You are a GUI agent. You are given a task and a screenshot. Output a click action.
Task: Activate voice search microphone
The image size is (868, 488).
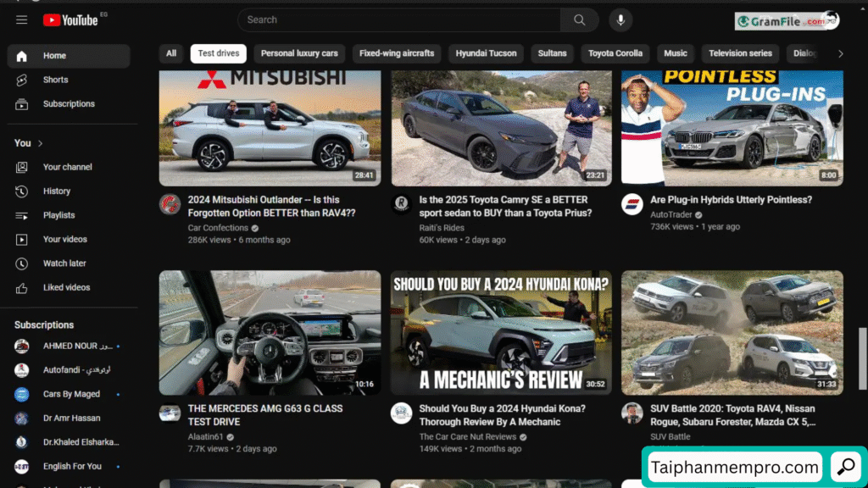[x=620, y=19]
